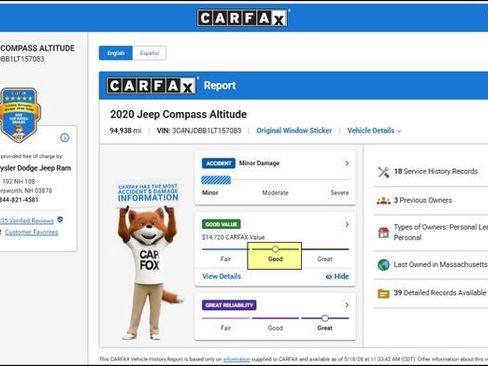488x366 pixels.
Task: Click the detailed records folder icon
Action: click(384, 294)
